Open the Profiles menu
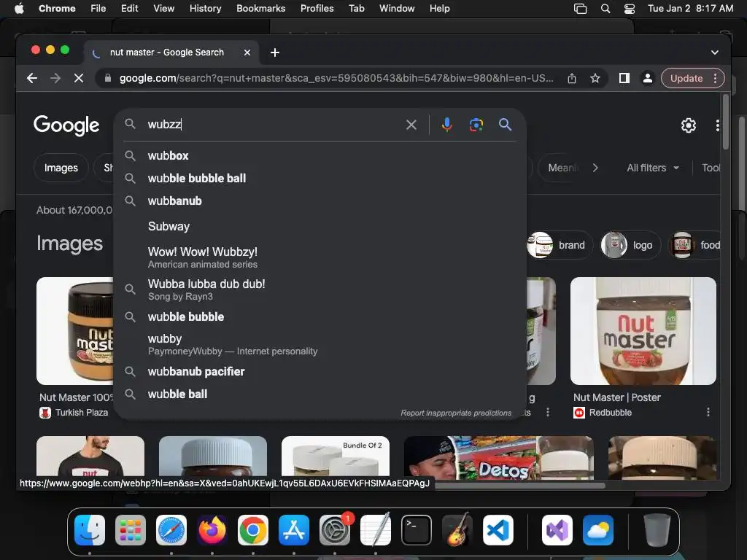Screen dimensions: 747x560 tap(317, 9)
